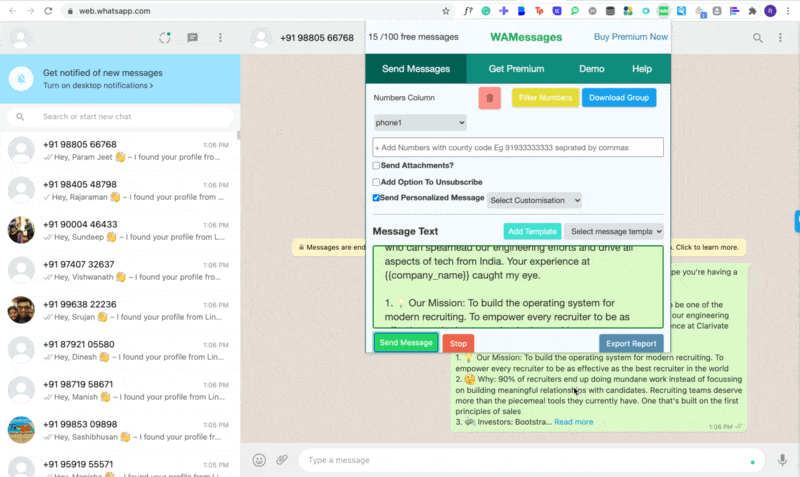800x477 pixels.
Task: Click the chat search magnifier icon
Action: 20,117
